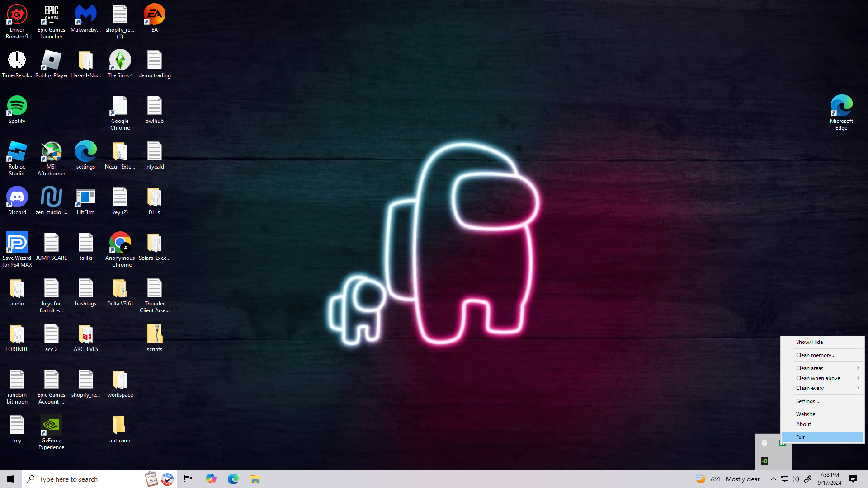Image resolution: width=868 pixels, height=488 pixels.
Task: Open Copilot from the taskbar
Action: point(211,479)
